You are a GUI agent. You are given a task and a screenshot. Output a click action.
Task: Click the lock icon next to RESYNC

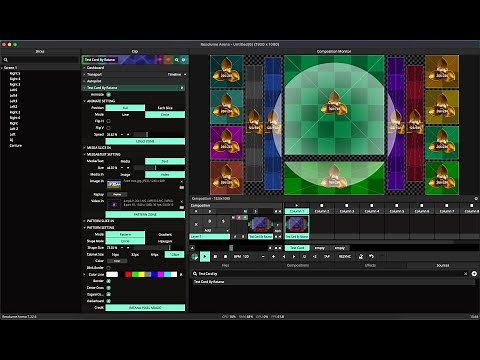[x=360, y=256]
